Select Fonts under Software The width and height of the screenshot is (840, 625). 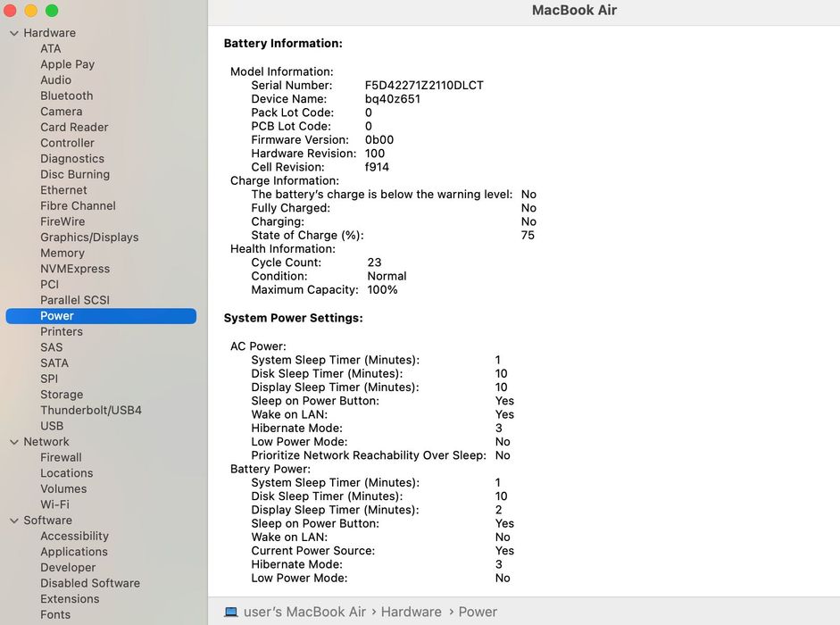[x=55, y=615]
